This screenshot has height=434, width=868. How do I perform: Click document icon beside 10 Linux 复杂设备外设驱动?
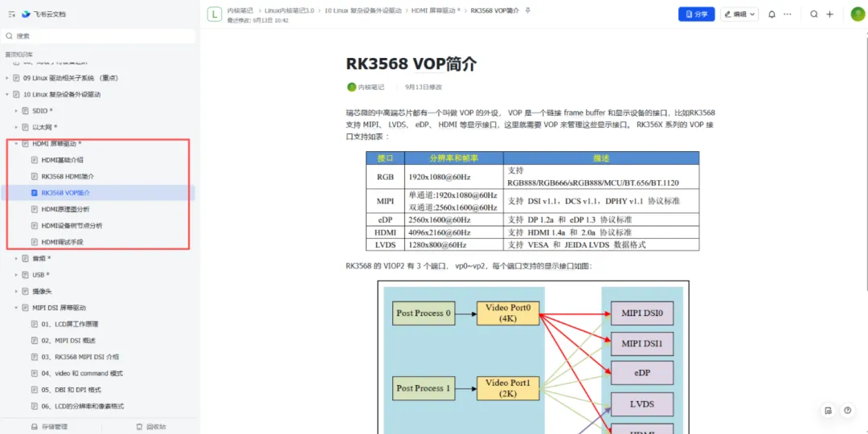[16, 95]
